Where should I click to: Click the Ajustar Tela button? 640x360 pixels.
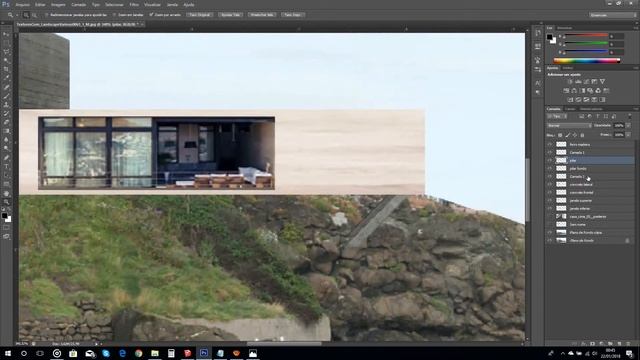(x=231, y=15)
